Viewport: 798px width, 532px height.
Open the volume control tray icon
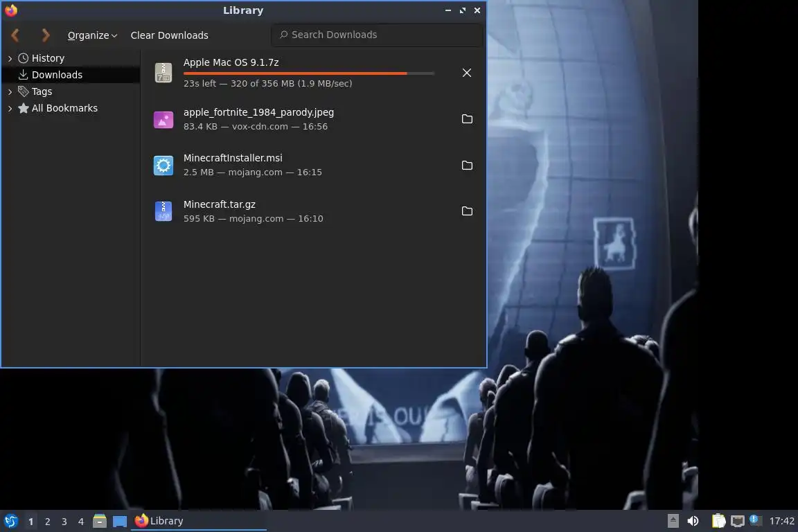click(693, 521)
